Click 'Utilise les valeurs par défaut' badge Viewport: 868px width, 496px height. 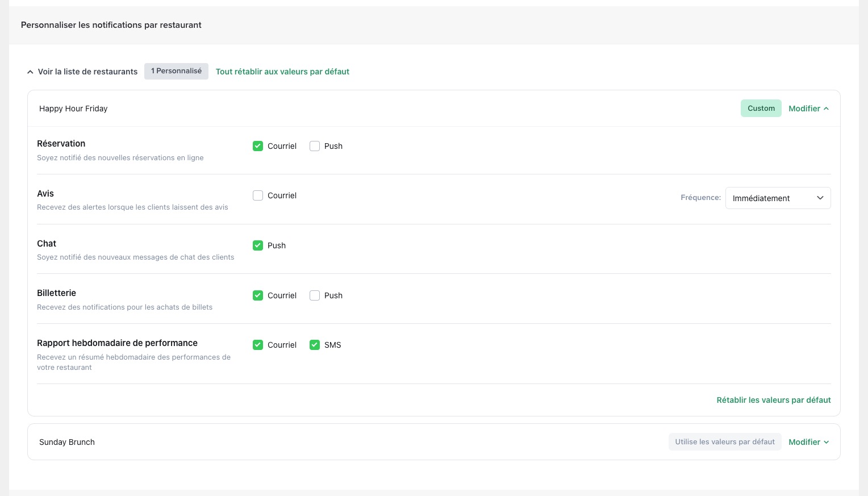tap(724, 442)
